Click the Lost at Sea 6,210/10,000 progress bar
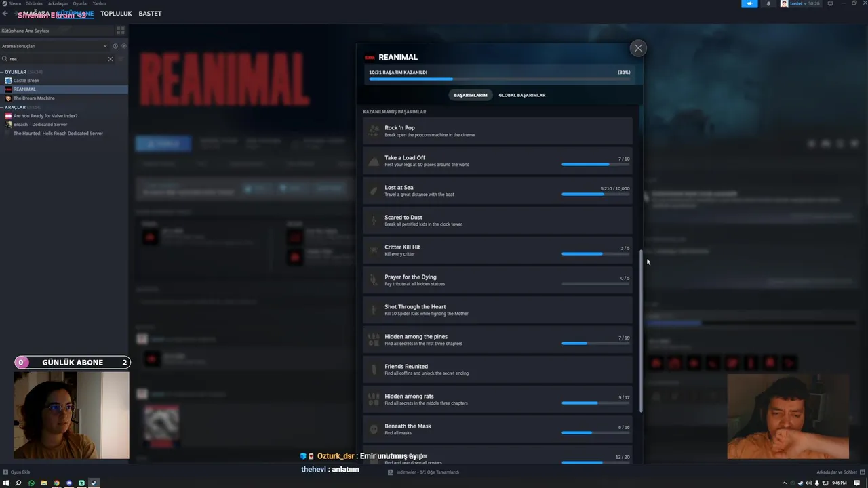Screen dimensions: 868x488 point(595,195)
